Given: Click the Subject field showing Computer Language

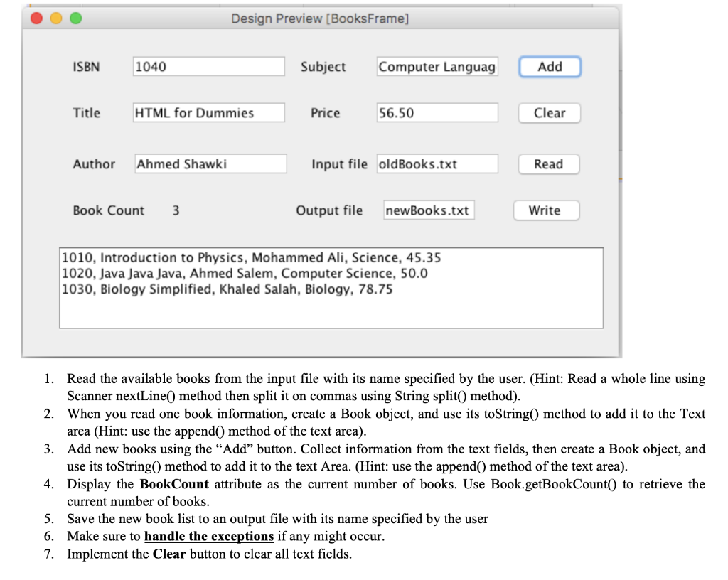Looking at the screenshot, I should pyautogui.click(x=437, y=66).
